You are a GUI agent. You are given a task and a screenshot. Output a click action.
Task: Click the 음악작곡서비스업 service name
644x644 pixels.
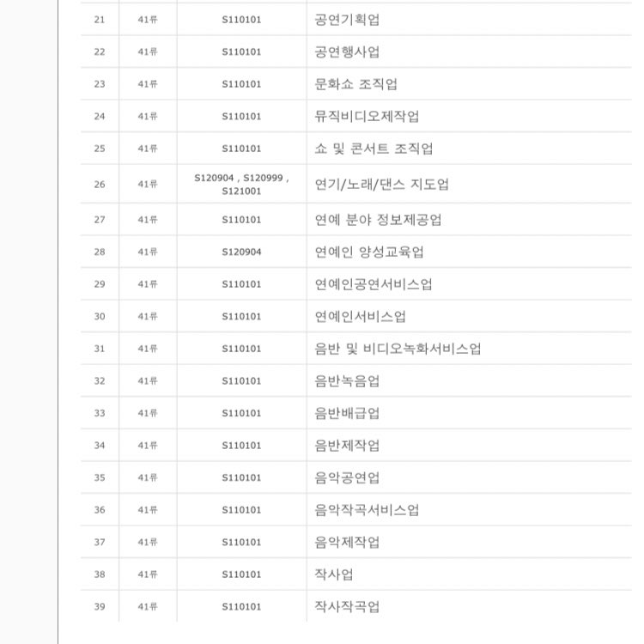click(367, 510)
